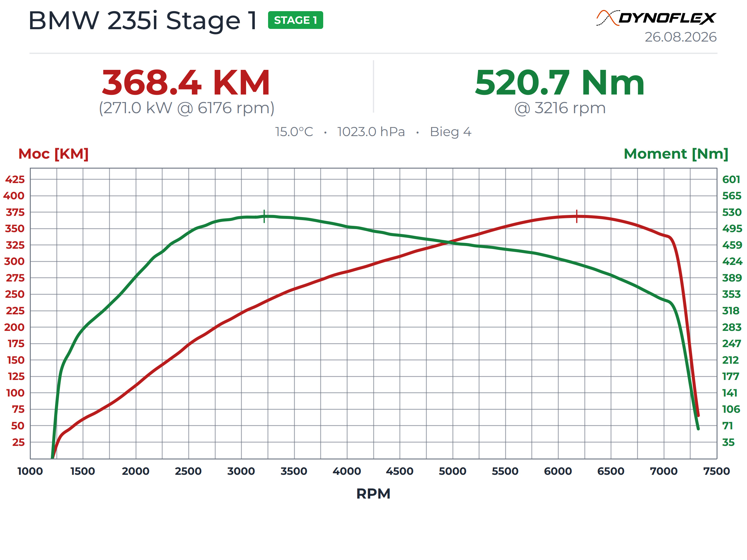Viewport: 747px width, 560px height.
Task: Click the text @ 3216 rpm
Action: 560,108
